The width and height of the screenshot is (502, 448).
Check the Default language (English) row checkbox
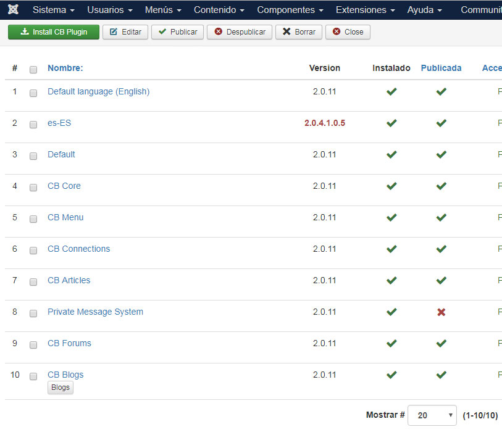33,93
